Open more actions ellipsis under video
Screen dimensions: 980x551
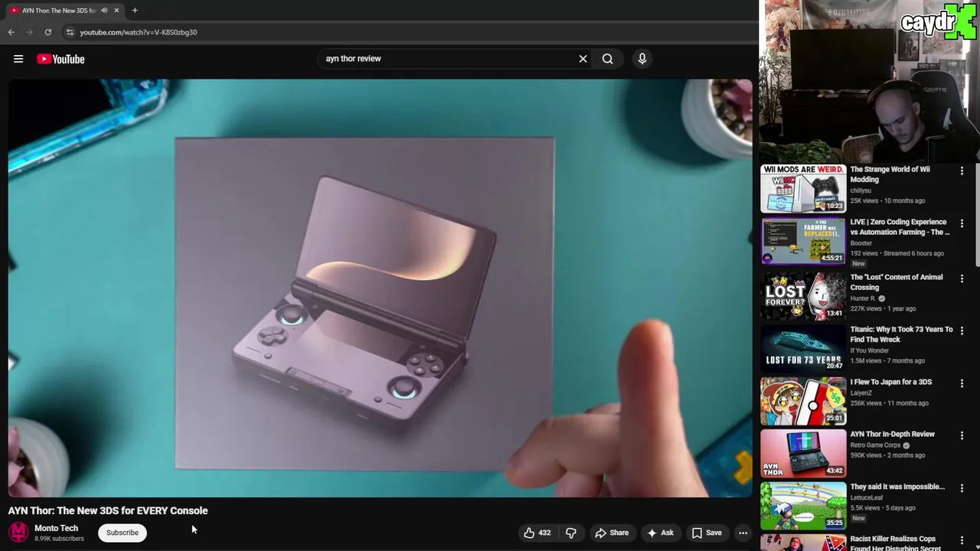743,533
